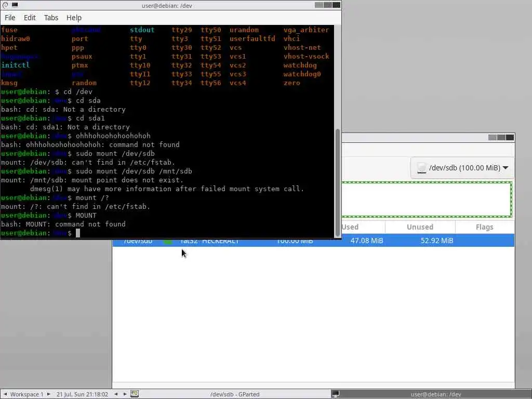Click the disk icon in GParted device selector
Screen dimensions: 532x399
pyautogui.click(x=421, y=168)
